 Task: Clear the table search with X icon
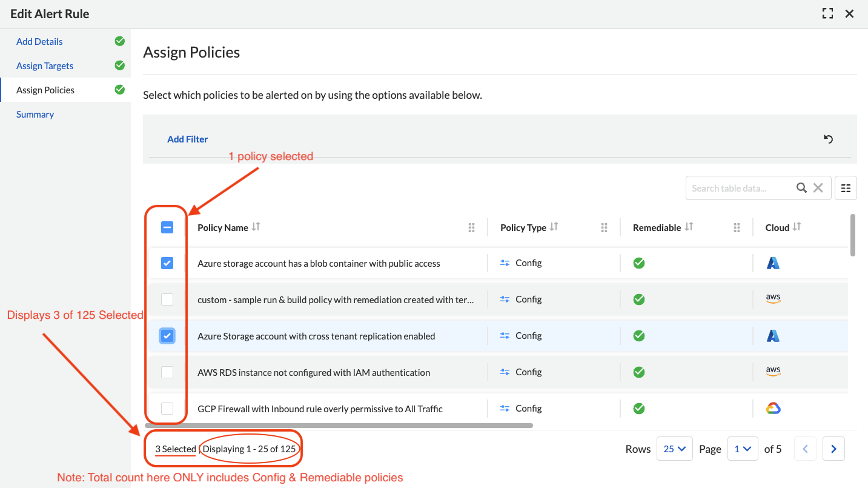[818, 188]
